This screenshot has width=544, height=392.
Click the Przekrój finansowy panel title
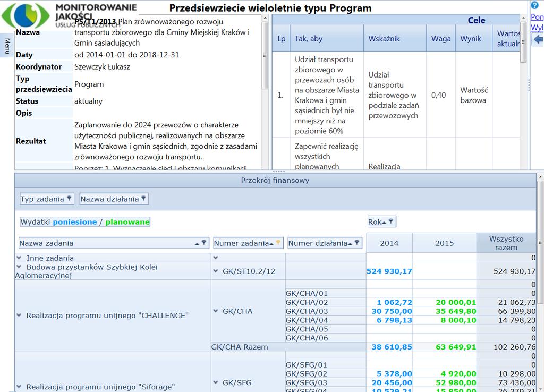275,181
